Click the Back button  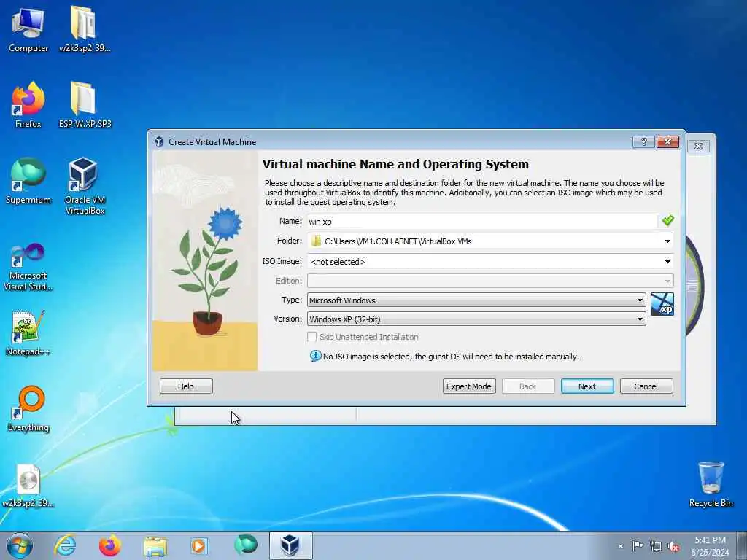pyautogui.click(x=528, y=386)
